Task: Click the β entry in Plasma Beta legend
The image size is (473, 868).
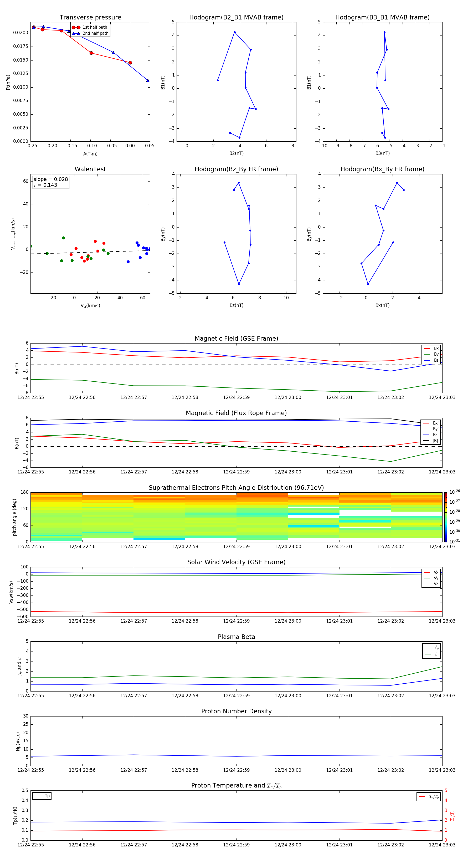Action: (431, 654)
